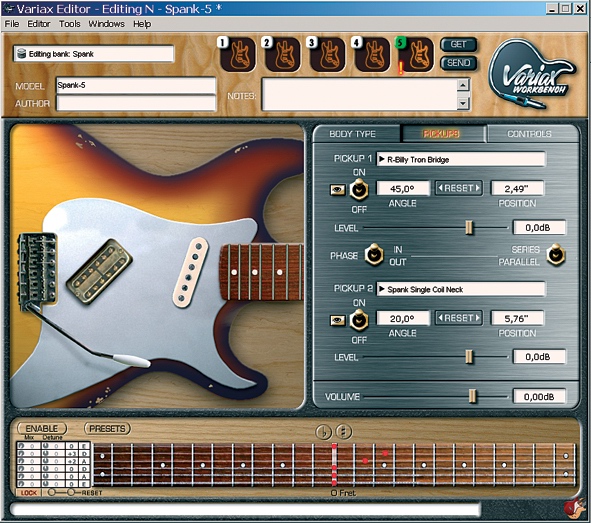Toggle Pickup 2 visibility eye
Viewport: 591px width, 523px height.
(x=337, y=320)
